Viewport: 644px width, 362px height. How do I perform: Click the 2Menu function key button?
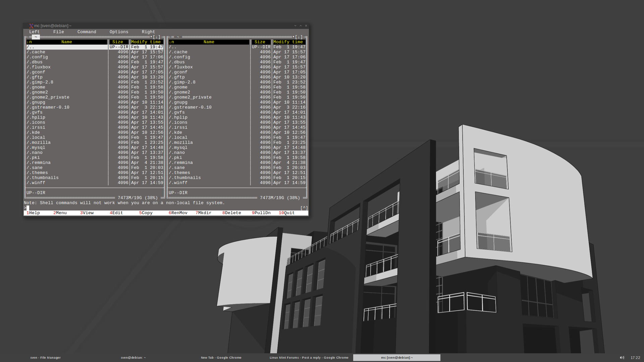tap(60, 213)
